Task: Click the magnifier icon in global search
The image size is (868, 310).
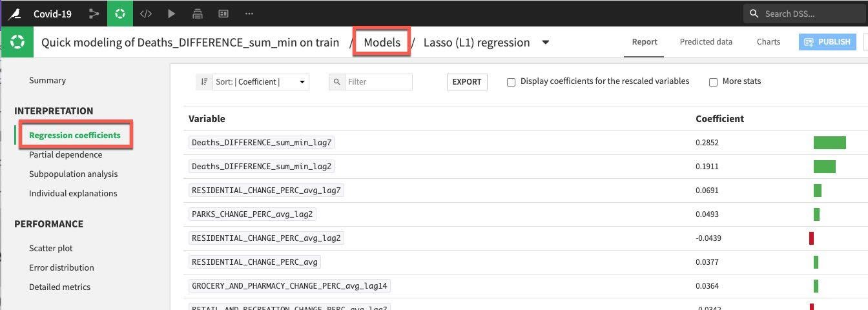Action: pos(754,14)
